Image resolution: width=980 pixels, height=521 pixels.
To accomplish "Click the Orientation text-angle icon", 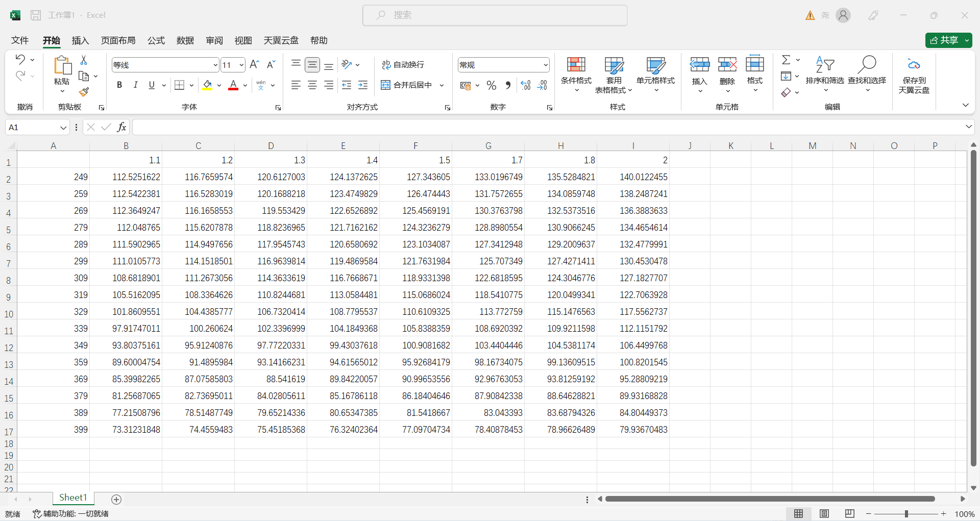I will click(x=347, y=64).
